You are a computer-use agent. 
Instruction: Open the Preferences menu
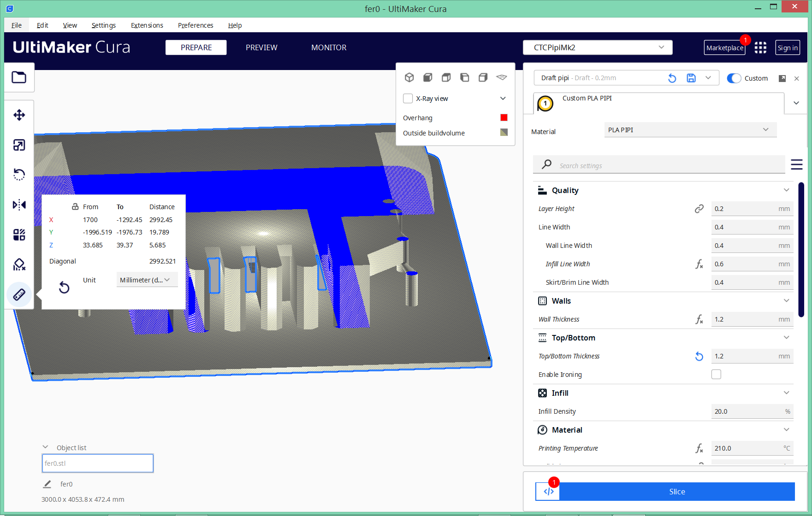click(x=196, y=25)
